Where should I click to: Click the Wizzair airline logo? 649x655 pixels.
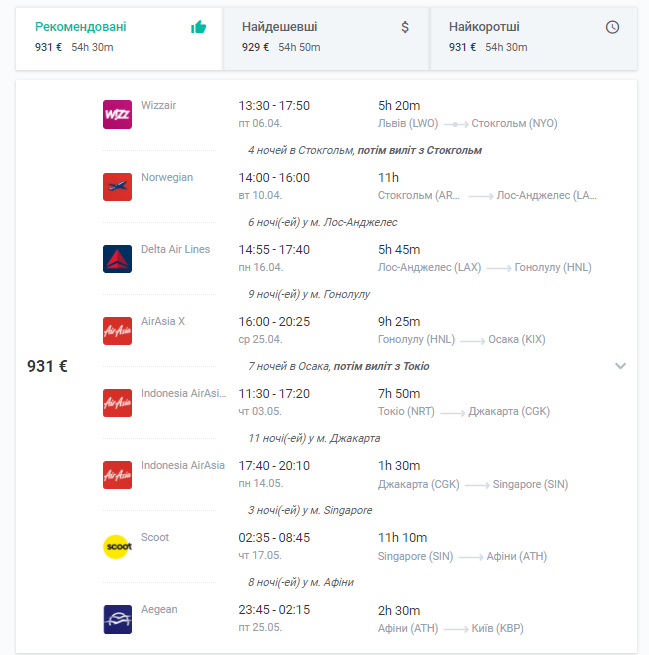[117, 114]
